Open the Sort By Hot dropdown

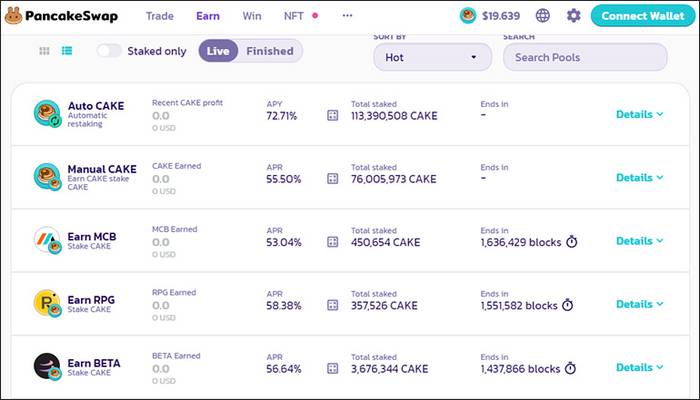tap(432, 57)
